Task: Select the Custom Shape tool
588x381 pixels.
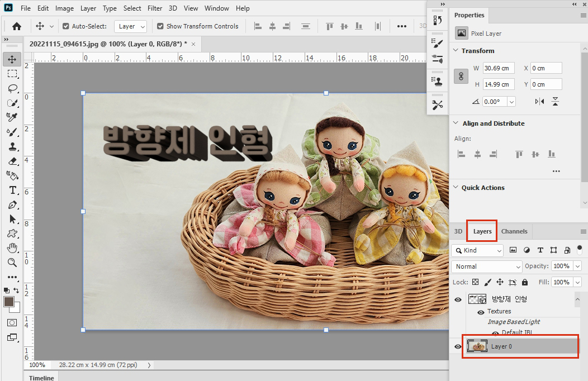Action: coord(12,234)
